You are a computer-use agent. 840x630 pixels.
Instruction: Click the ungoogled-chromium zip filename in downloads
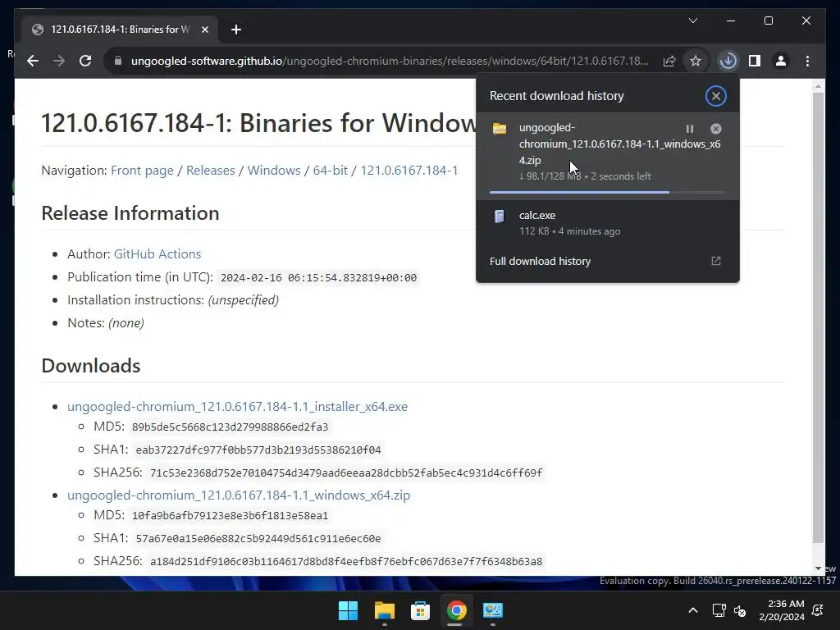coord(619,144)
